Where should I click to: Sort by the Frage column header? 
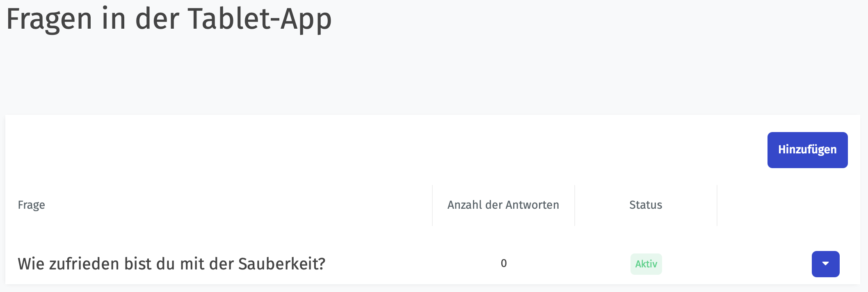[32, 205]
